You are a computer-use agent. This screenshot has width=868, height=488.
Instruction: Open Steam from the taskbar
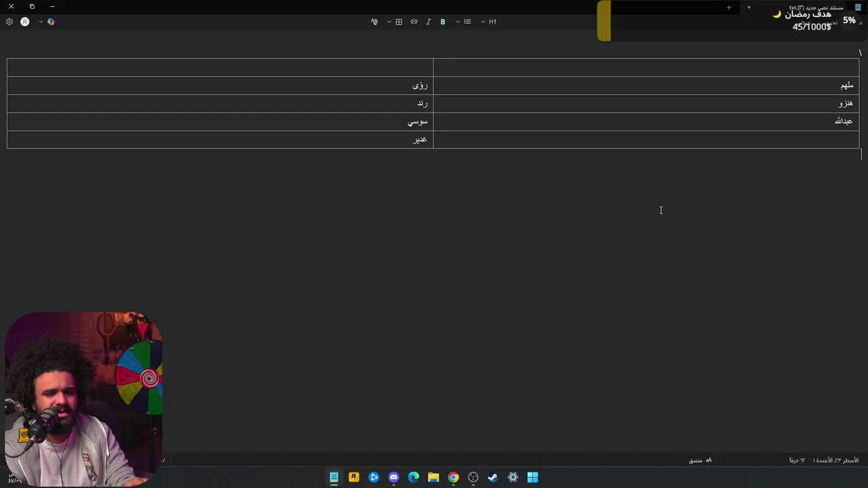(493, 477)
